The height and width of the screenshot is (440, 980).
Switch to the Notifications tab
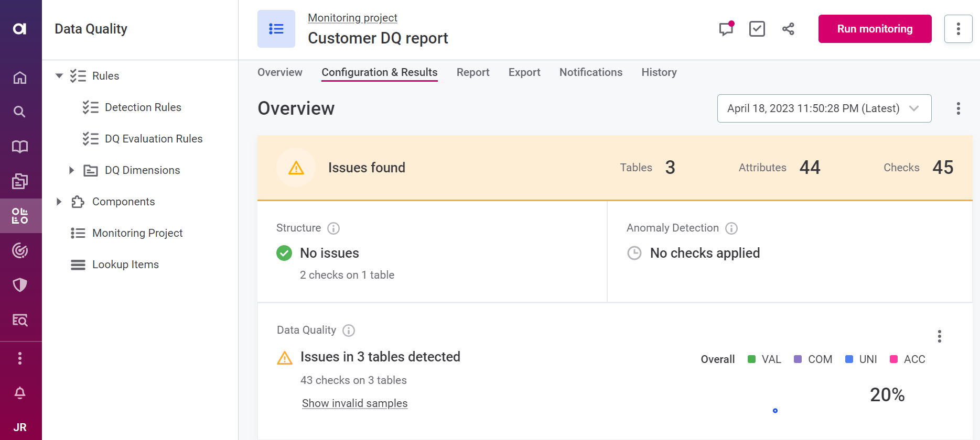pyautogui.click(x=590, y=72)
